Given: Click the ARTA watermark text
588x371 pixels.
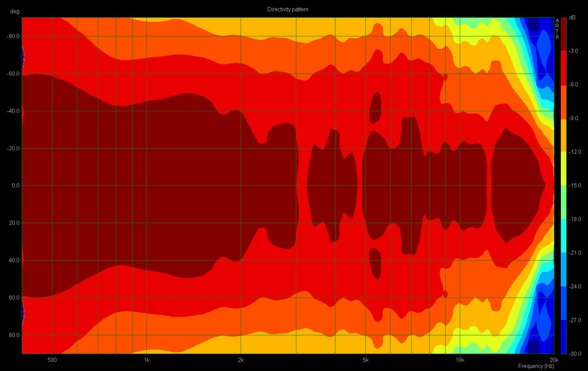Looking at the screenshot, I should [x=557, y=29].
